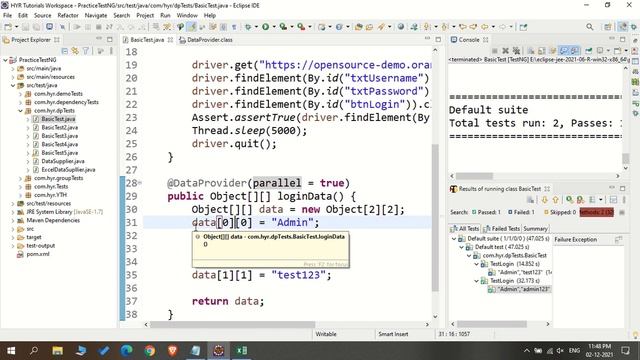Select BasicTest2.java in Project Explorer
The image size is (640, 360).
pyautogui.click(x=60, y=127)
